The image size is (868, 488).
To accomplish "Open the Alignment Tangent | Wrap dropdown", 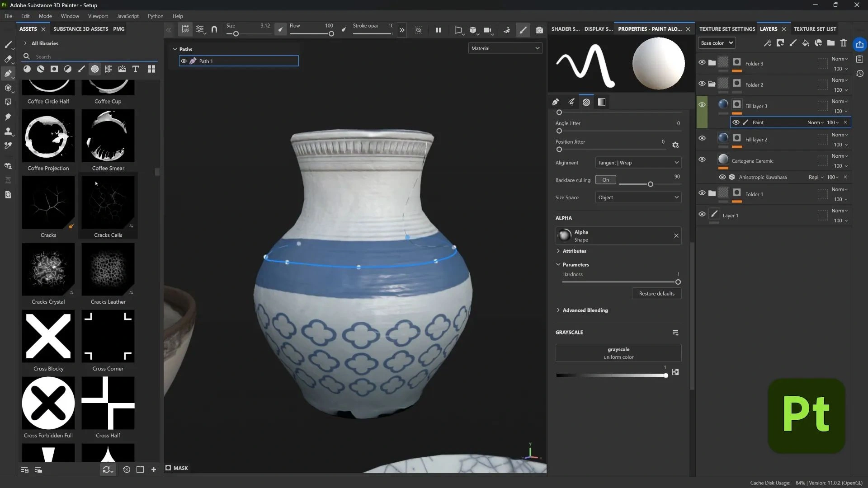I will click(638, 163).
